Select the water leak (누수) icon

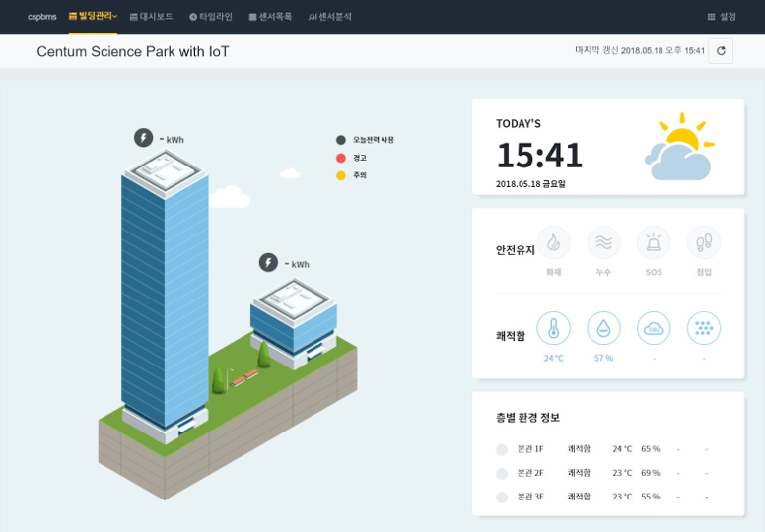[x=603, y=242]
